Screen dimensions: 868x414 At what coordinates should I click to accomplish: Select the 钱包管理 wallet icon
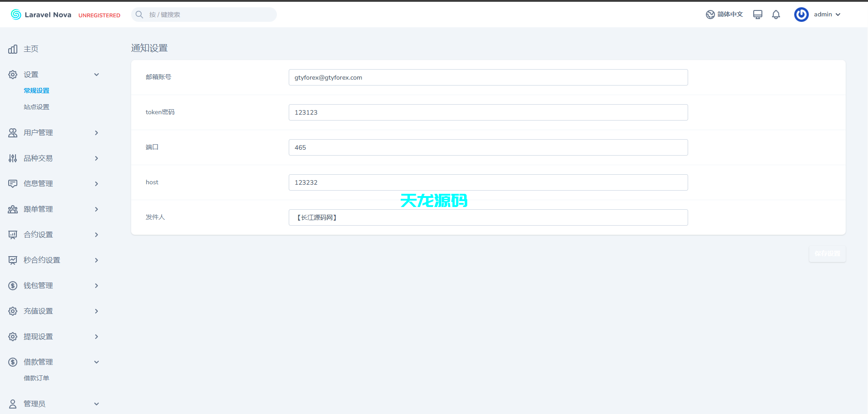click(12, 285)
